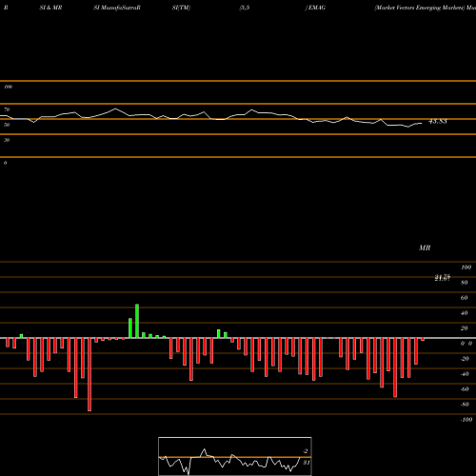Click the '60' label on MR axis

[x=465, y=298]
